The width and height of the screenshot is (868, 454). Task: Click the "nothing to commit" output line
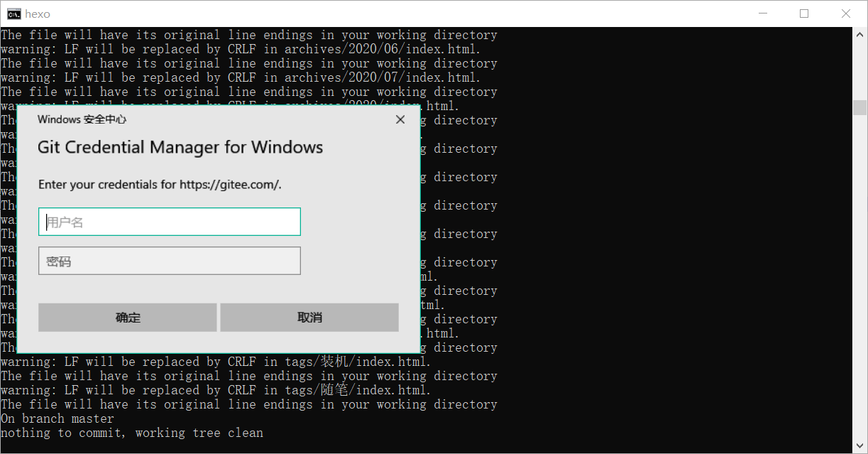pyautogui.click(x=132, y=433)
